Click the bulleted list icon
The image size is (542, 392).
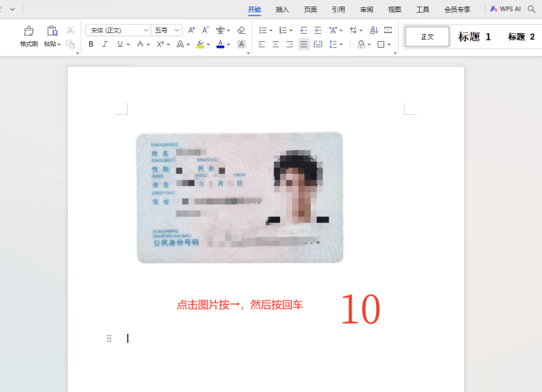click(263, 31)
